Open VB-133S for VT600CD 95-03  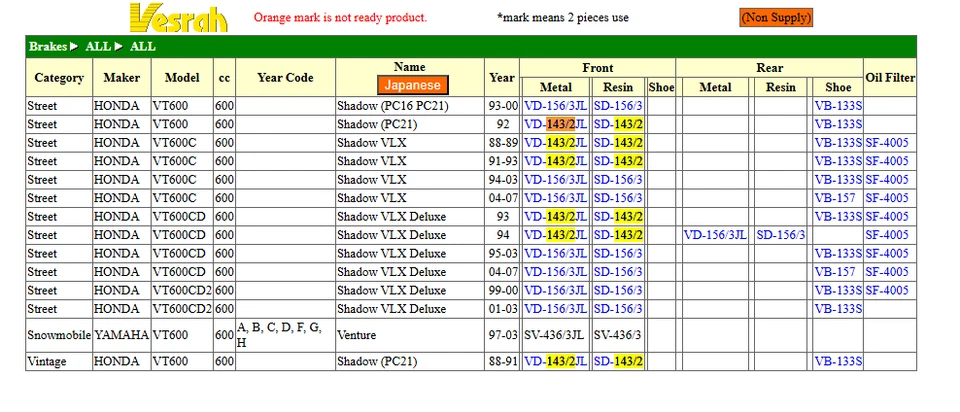point(838,253)
